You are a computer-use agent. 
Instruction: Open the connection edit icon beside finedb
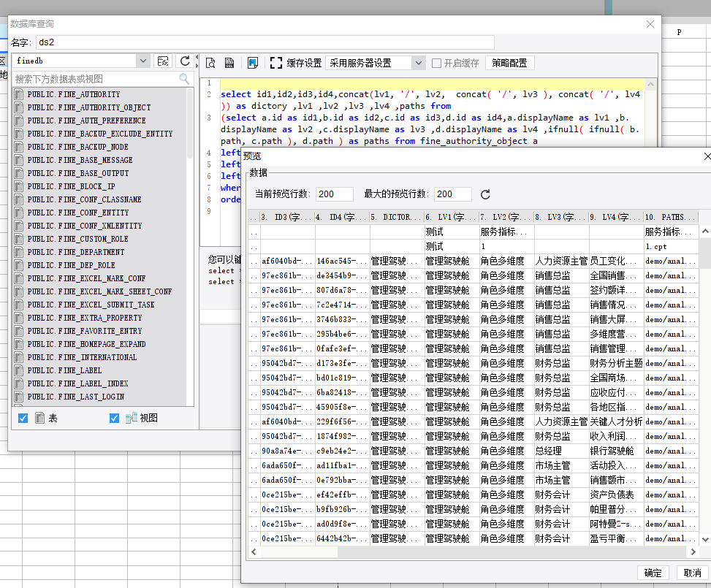click(x=163, y=61)
